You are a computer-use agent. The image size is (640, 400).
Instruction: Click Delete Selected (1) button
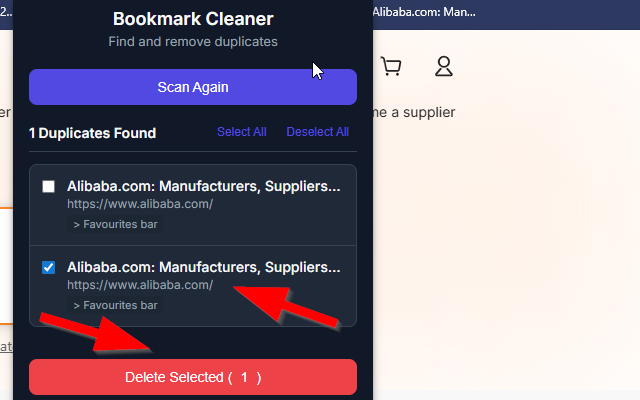(x=193, y=377)
